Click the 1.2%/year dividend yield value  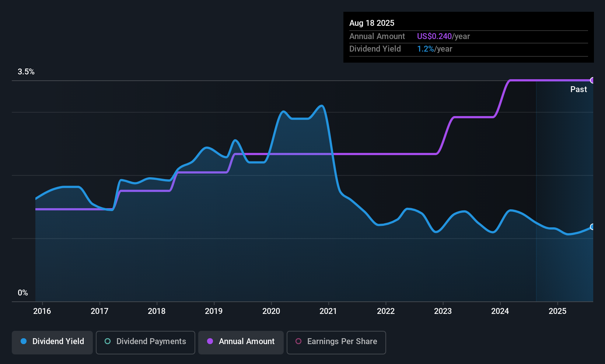pos(434,49)
